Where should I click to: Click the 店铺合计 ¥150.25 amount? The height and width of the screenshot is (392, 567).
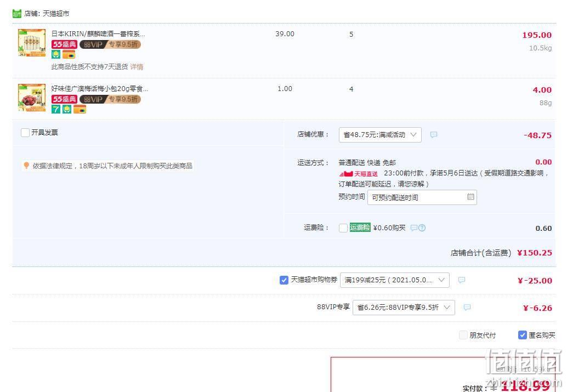(535, 253)
